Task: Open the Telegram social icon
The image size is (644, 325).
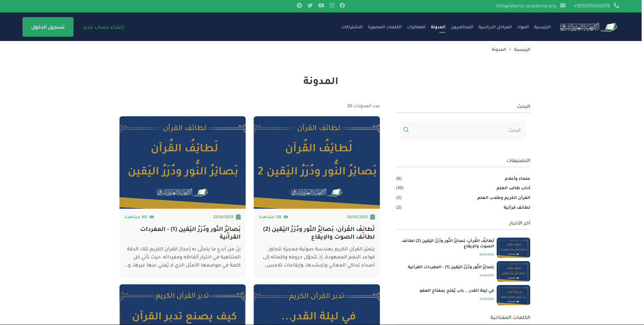Action: point(299,5)
